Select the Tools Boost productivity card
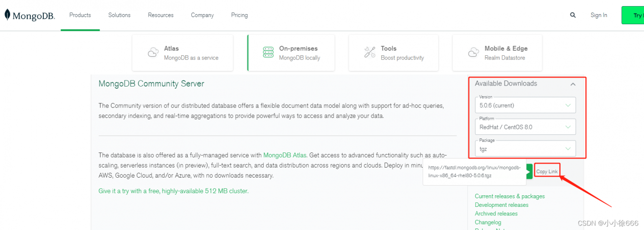Screen dimensions: 644x230 [394, 53]
